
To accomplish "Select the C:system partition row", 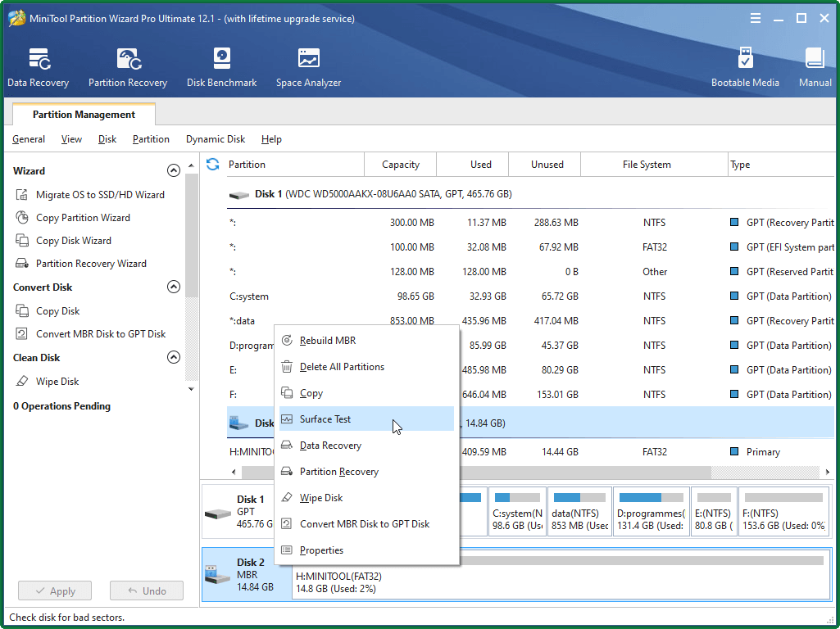I will 530,296.
